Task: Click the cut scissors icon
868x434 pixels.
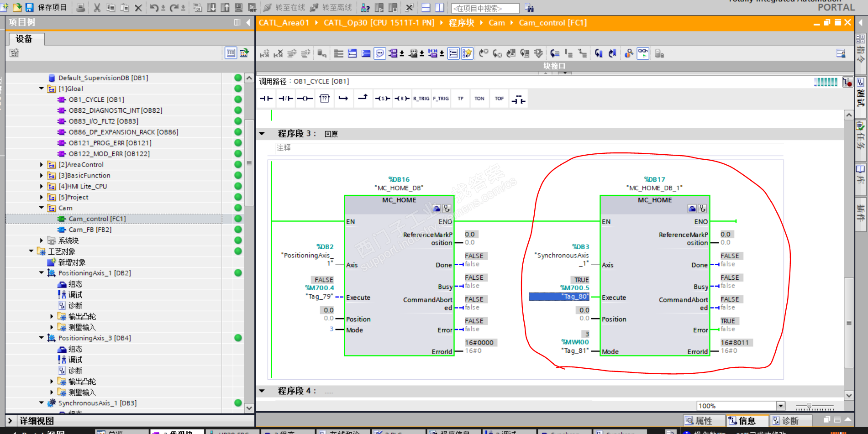Action: 97,8
